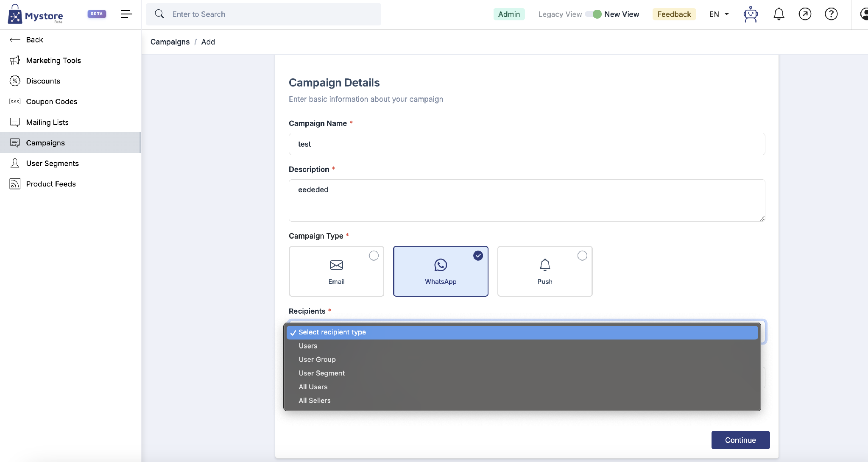
Task: Click the Add breadcrumb text
Action: tap(208, 42)
